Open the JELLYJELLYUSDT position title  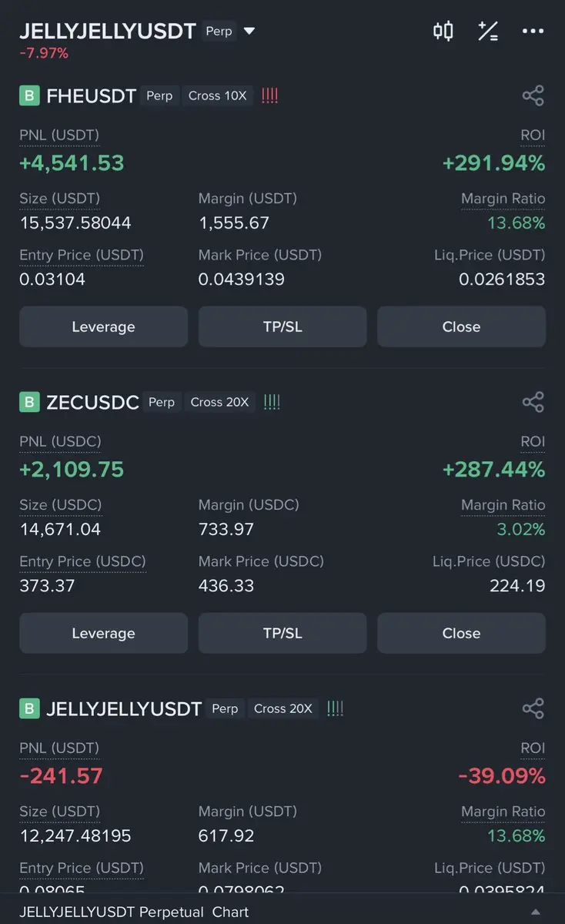(x=124, y=709)
